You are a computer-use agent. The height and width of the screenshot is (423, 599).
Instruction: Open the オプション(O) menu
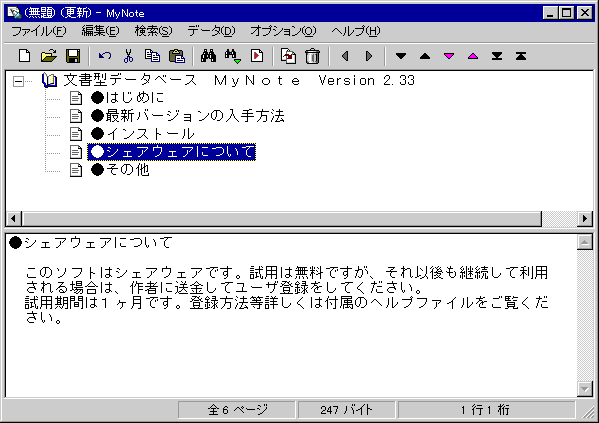283,31
